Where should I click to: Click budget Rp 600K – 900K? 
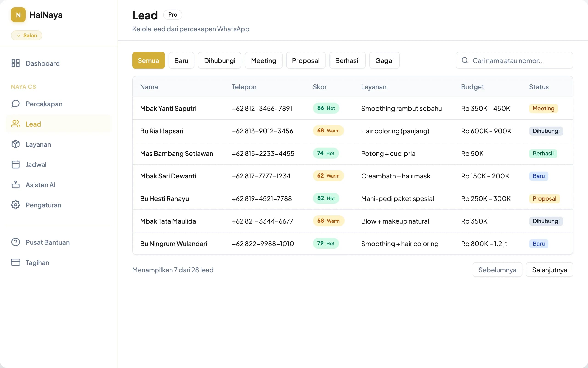pos(486,131)
